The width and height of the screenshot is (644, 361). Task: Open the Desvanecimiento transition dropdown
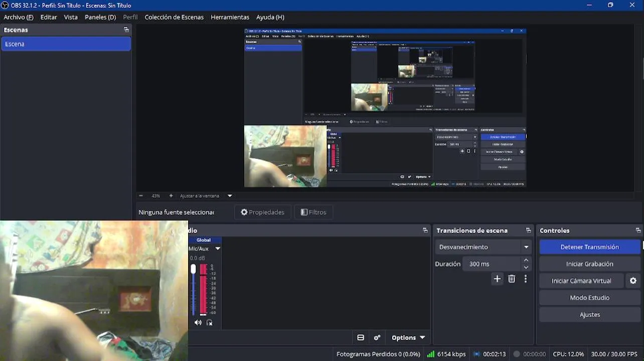[x=484, y=247]
